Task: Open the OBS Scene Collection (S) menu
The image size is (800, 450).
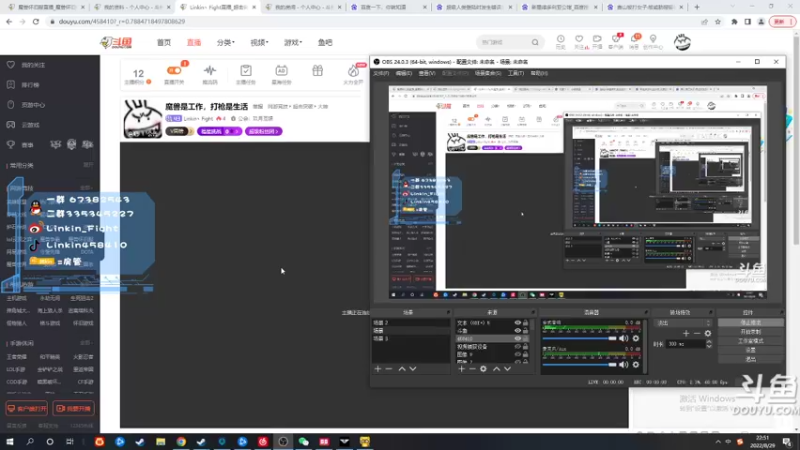Action: (x=488, y=73)
